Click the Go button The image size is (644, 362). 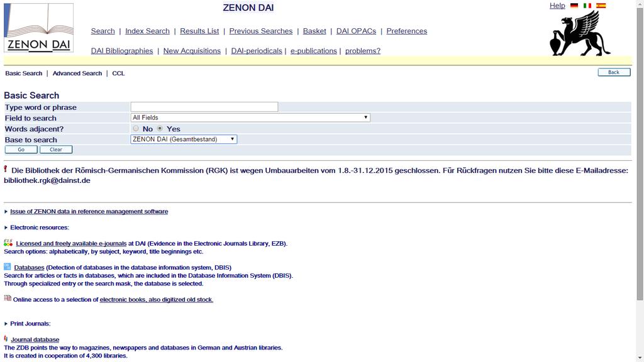pos(21,150)
